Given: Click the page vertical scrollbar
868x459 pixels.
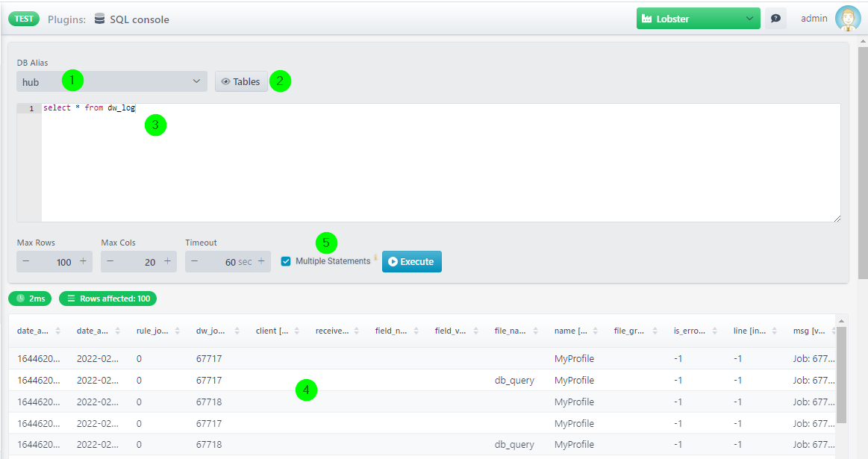Looking at the screenshot, I should (x=863, y=163).
